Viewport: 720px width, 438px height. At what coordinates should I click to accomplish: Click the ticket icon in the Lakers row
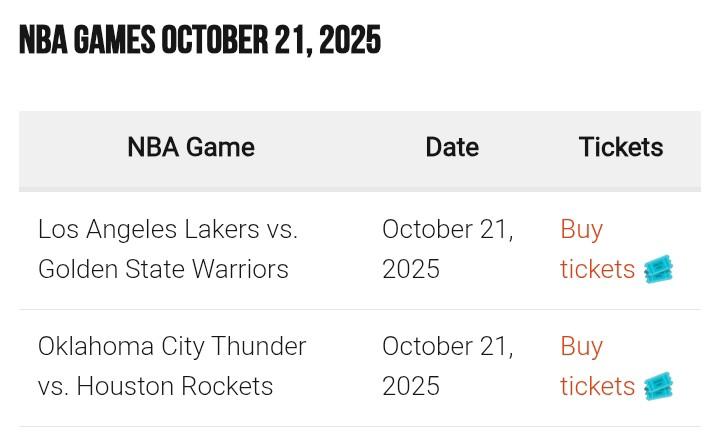(658, 269)
